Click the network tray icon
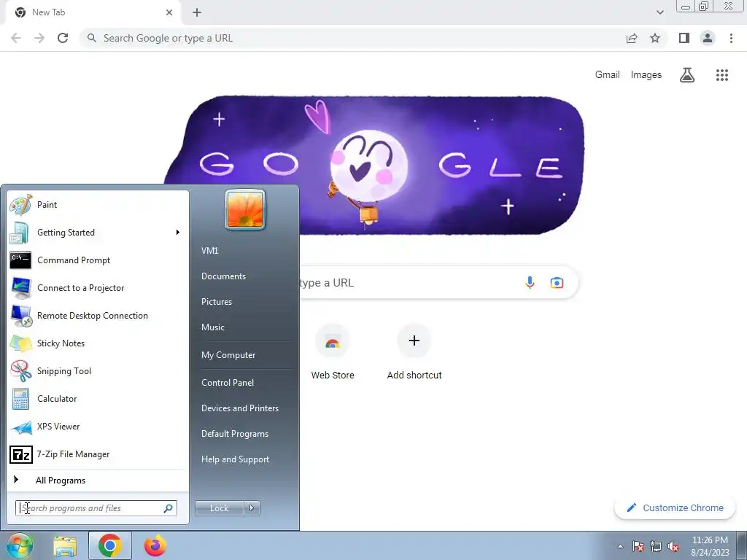The height and width of the screenshot is (560, 747). click(x=656, y=546)
